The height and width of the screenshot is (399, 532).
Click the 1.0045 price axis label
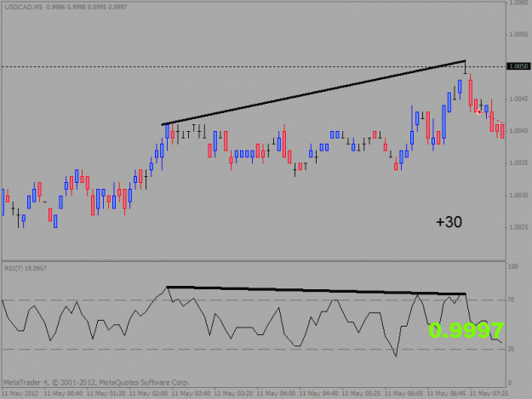pyautogui.click(x=518, y=99)
